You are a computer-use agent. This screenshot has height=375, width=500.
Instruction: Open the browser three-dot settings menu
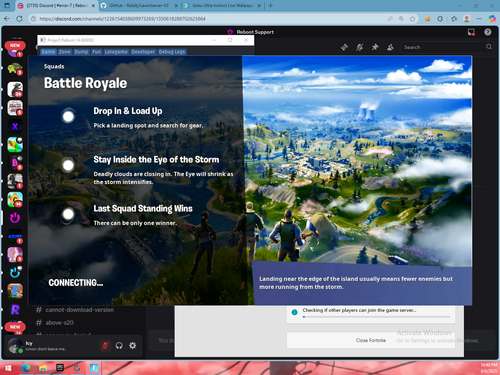[x=479, y=19]
